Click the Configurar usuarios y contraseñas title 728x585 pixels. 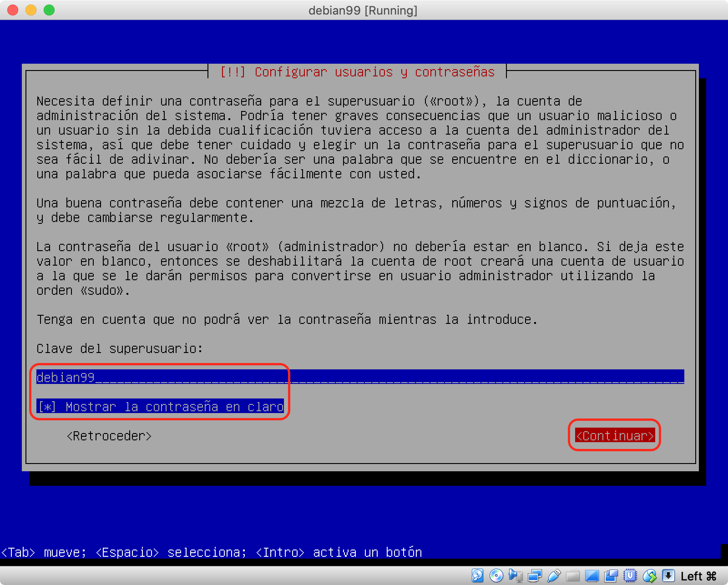[357, 72]
